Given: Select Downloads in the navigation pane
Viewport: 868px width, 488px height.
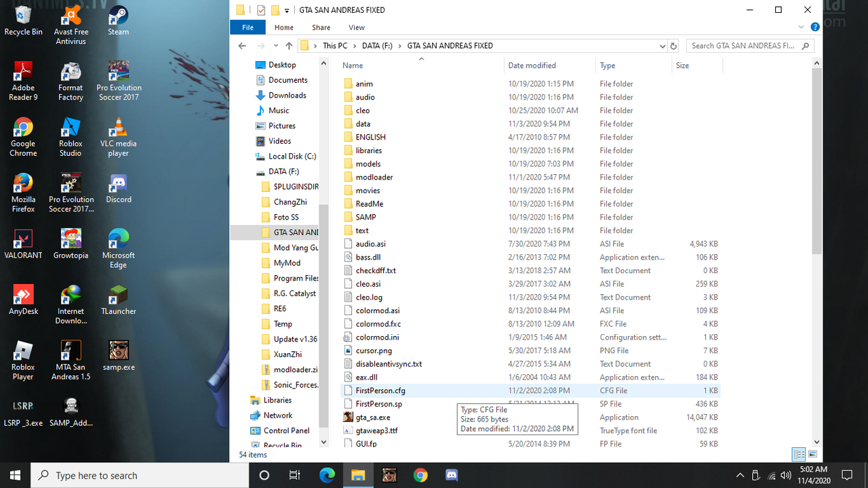Looking at the screenshot, I should click(x=288, y=95).
